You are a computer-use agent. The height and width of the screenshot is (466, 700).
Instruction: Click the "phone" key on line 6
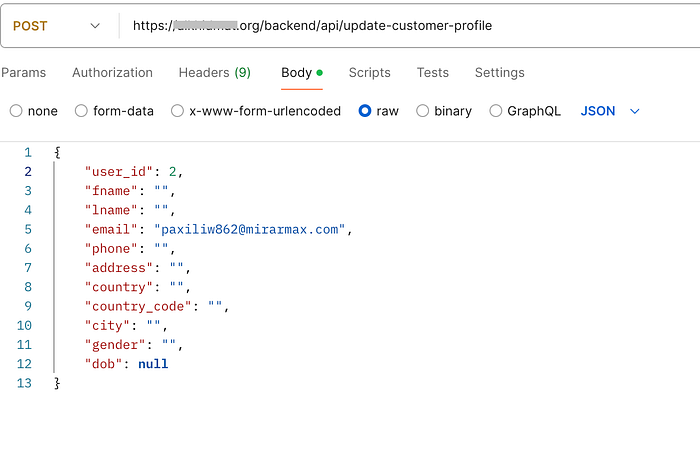pos(111,249)
